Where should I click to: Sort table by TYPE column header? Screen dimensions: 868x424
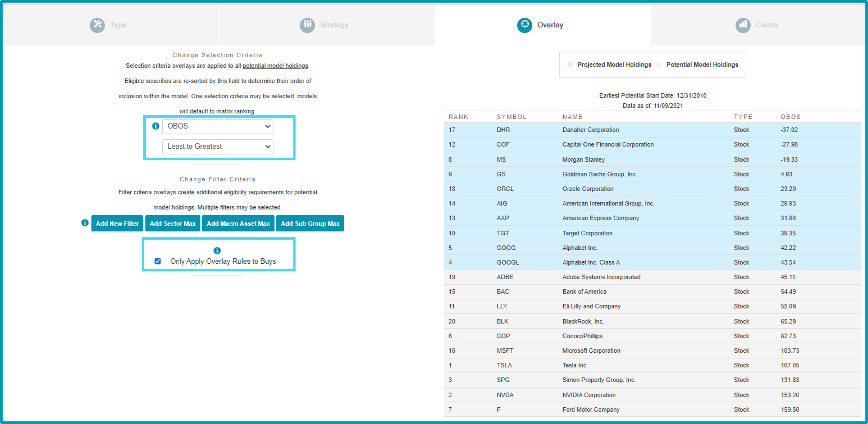[x=743, y=117]
